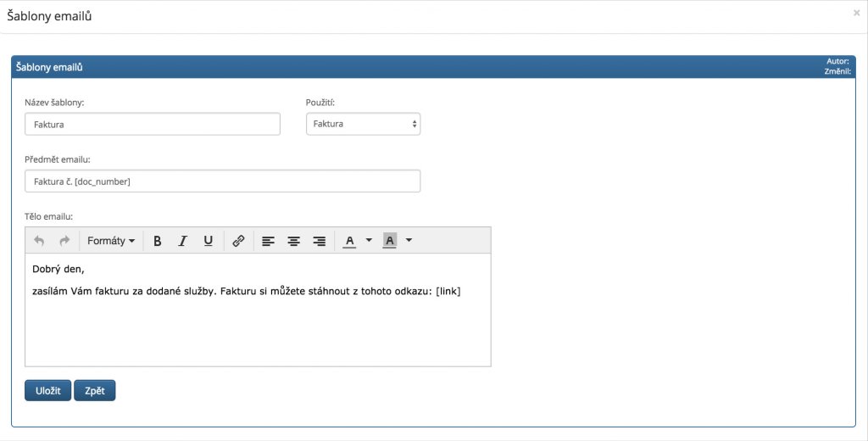Align text left in the editor

[x=268, y=241]
